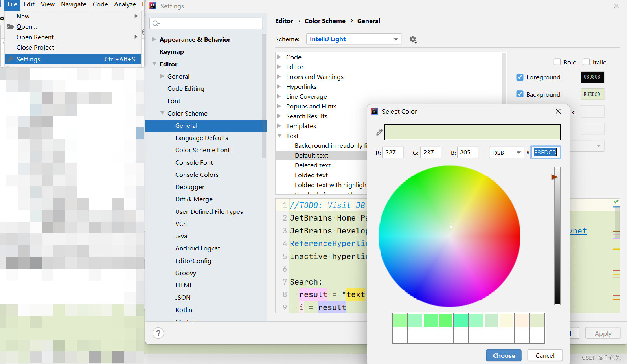Click the Apply button
The width and height of the screenshot is (627, 364).
pos(603,333)
